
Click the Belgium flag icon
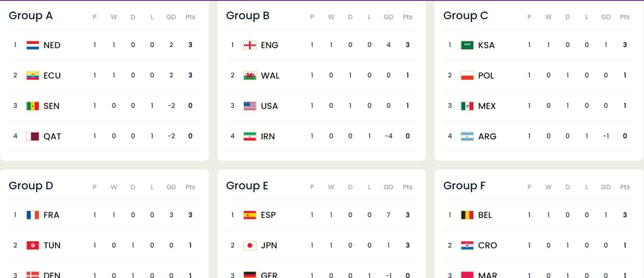[x=467, y=215]
